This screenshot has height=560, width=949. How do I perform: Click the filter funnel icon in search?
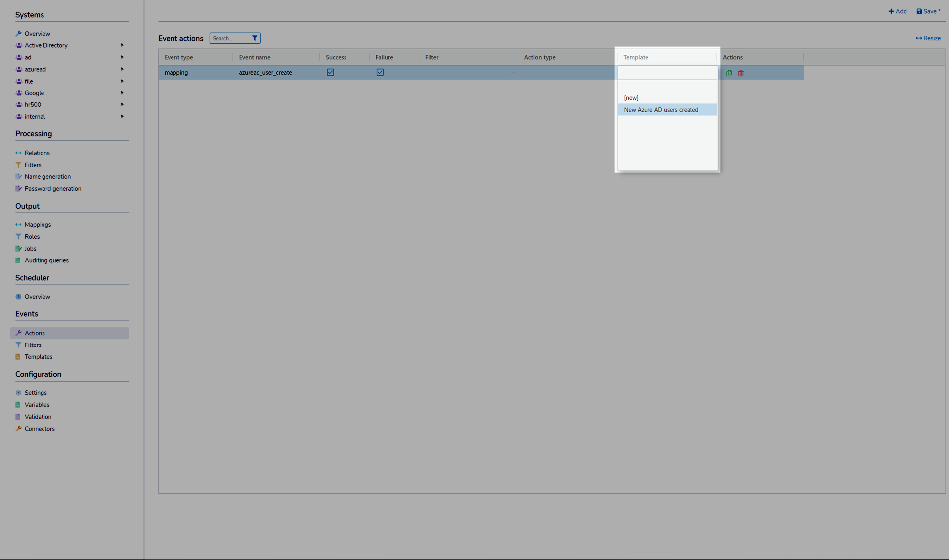pyautogui.click(x=255, y=38)
